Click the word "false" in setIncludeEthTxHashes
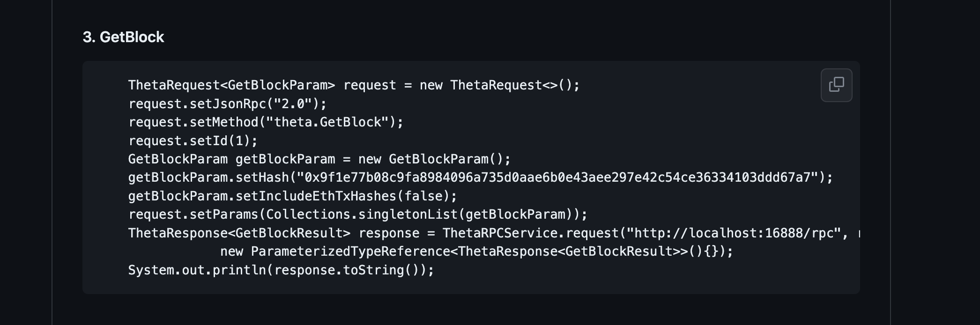The height and width of the screenshot is (325, 980). coord(423,196)
